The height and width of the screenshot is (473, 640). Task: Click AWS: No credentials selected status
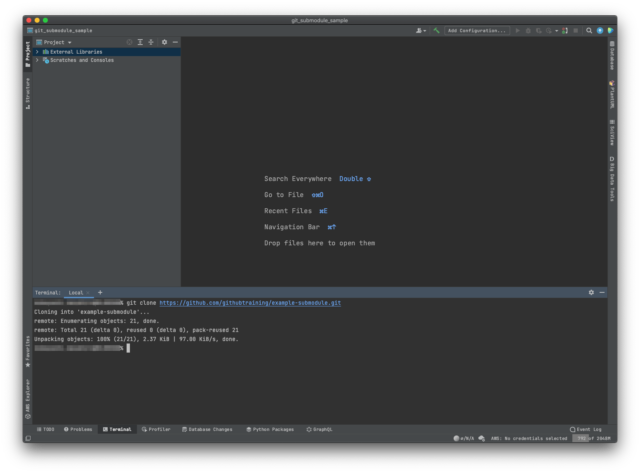529,438
